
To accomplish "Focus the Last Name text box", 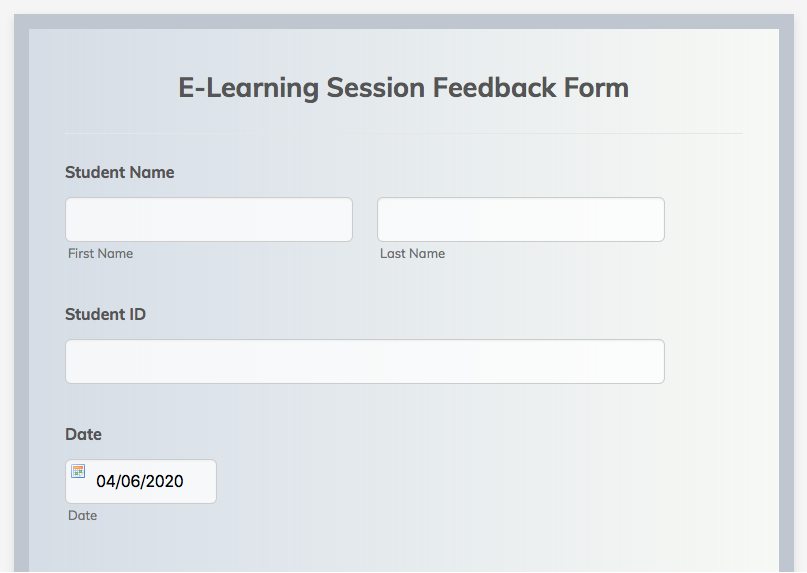I will (520, 219).
